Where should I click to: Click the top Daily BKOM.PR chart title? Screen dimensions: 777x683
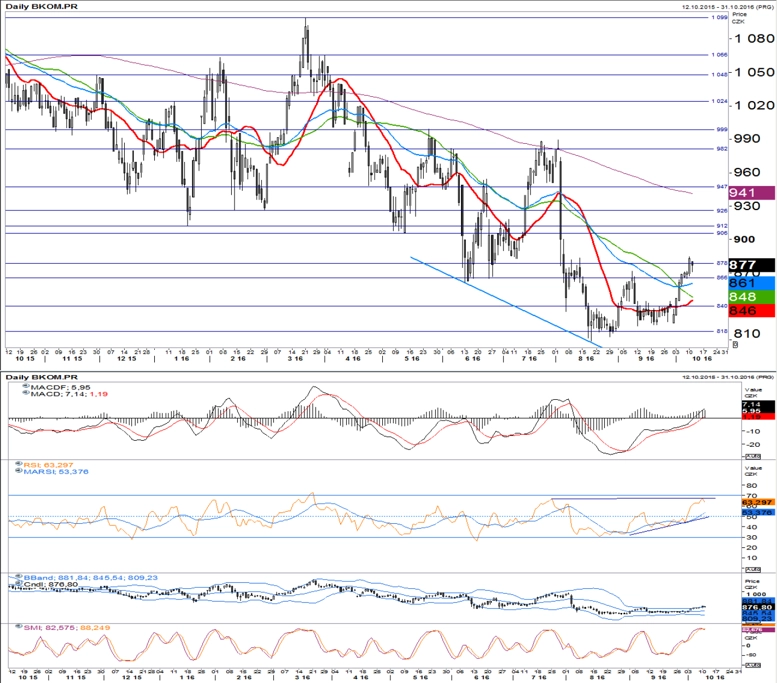coord(42,7)
